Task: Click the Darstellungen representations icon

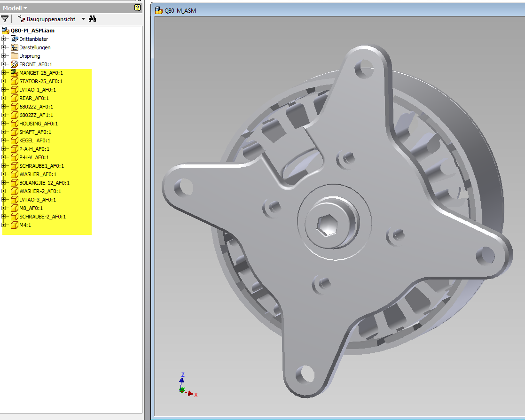Action: [15, 47]
